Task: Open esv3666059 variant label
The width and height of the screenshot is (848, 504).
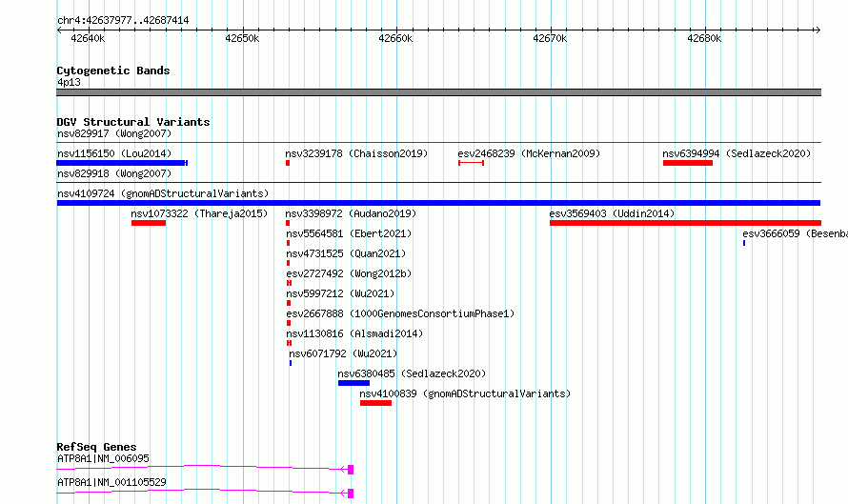Action: click(795, 233)
